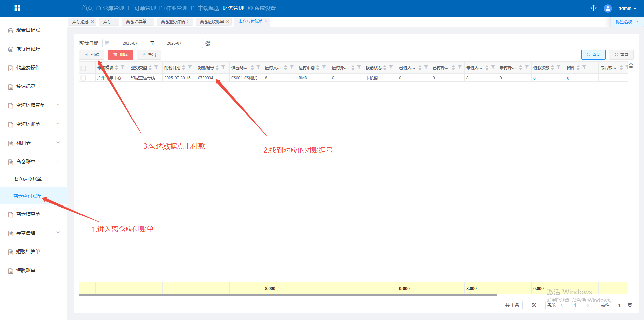Switch to the 离仓结算单 tab

(x=136, y=22)
